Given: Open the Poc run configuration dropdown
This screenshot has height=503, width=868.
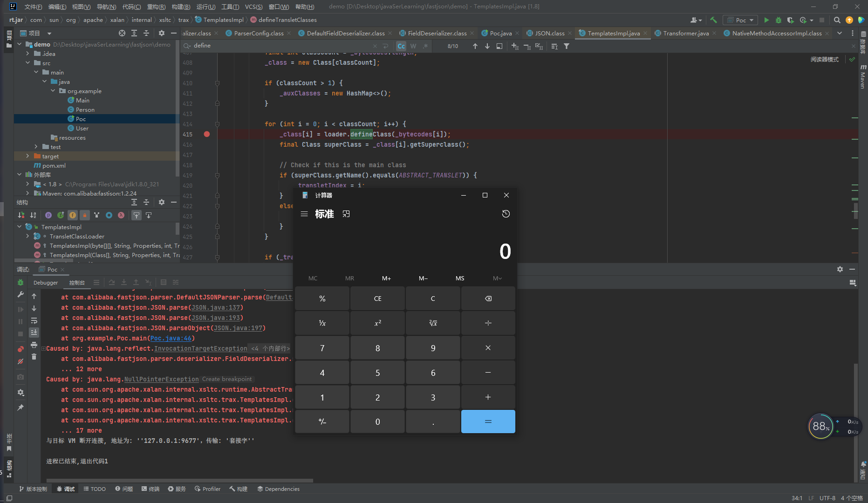Looking at the screenshot, I should click(x=740, y=20).
